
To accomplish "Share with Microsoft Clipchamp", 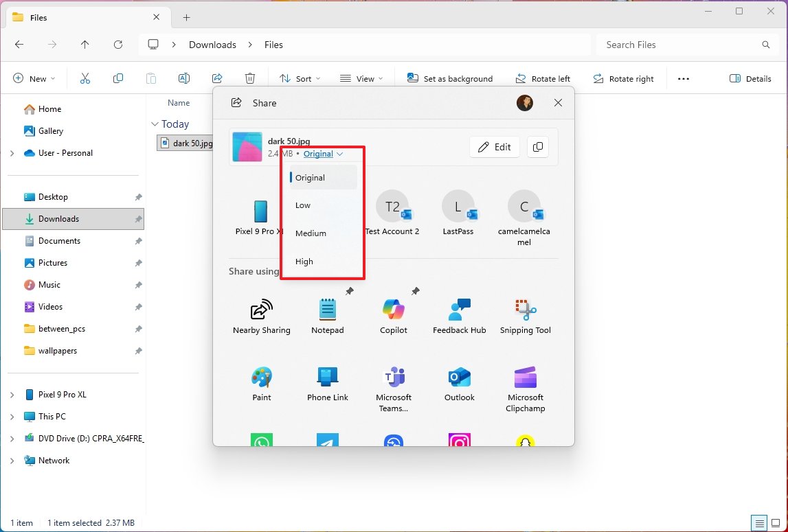I will tap(525, 389).
